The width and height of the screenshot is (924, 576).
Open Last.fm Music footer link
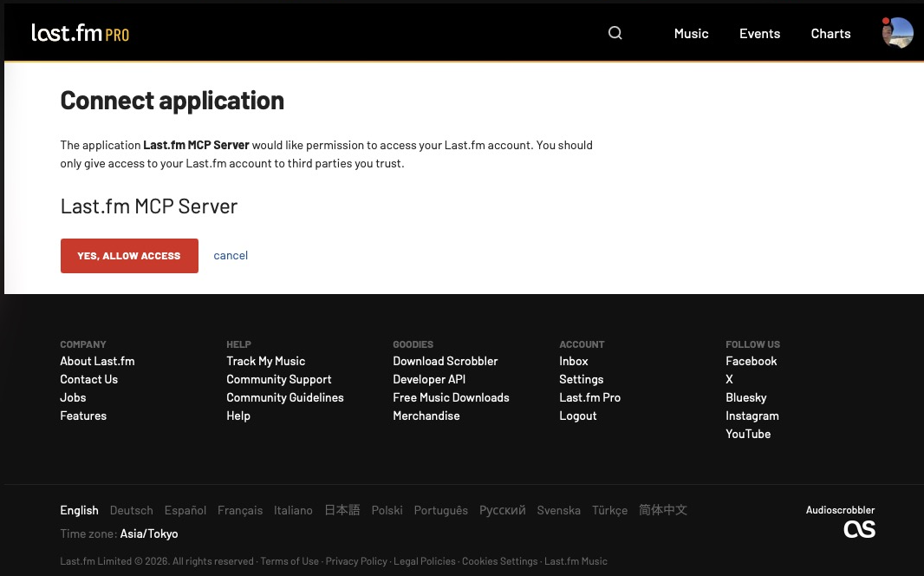click(x=576, y=561)
